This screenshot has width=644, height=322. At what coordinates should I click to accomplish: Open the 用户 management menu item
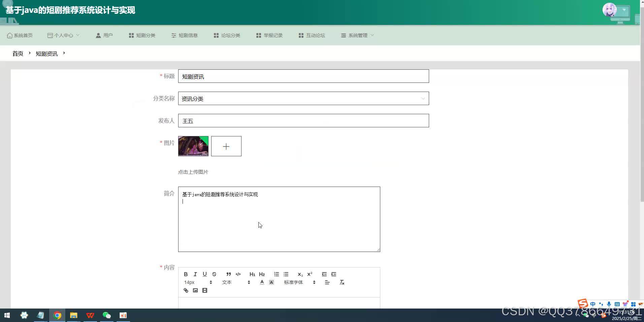point(104,35)
